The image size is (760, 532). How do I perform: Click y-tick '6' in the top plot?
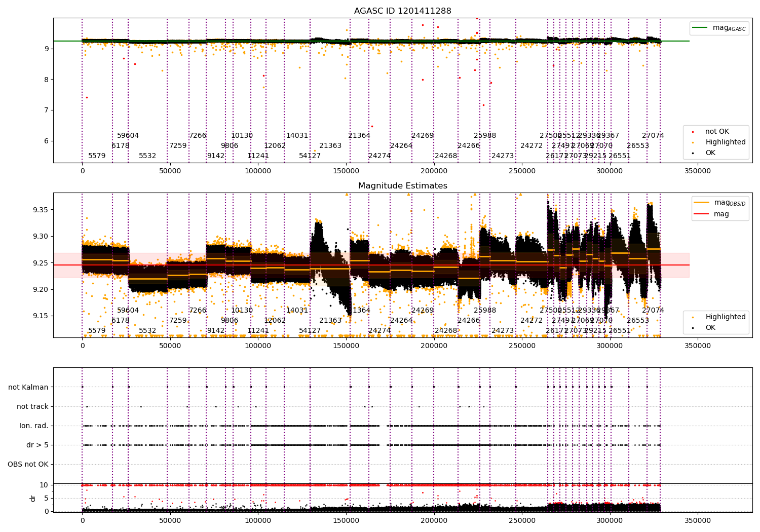click(46, 141)
